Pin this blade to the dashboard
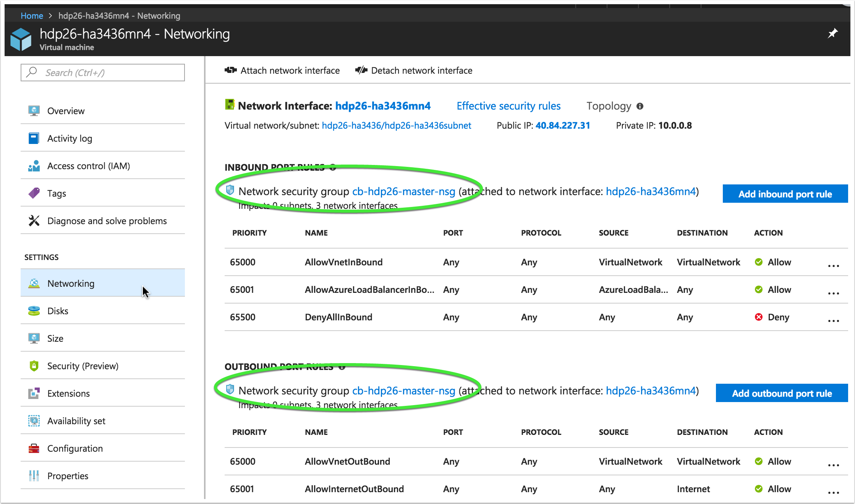855x504 pixels. coord(833,34)
